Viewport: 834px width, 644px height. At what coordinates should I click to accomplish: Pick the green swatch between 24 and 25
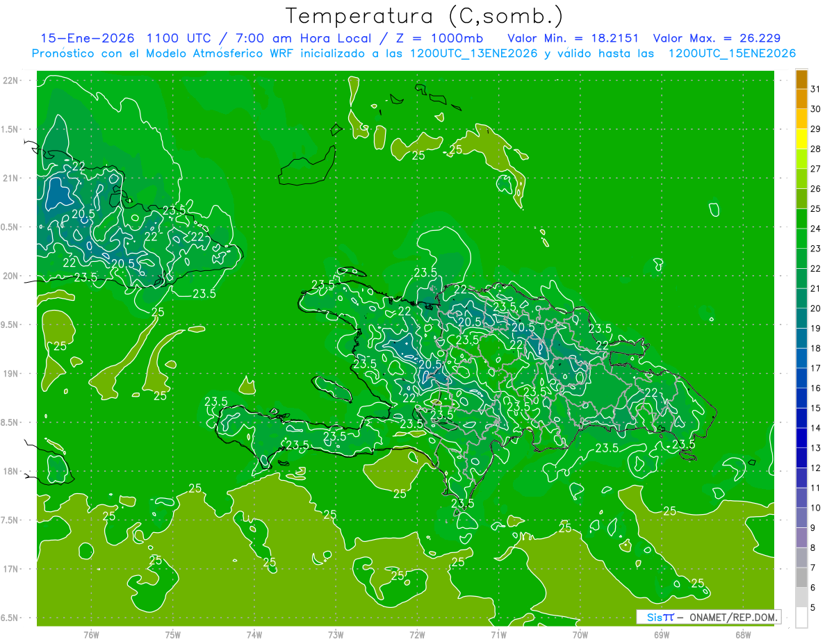[x=801, y=219]
